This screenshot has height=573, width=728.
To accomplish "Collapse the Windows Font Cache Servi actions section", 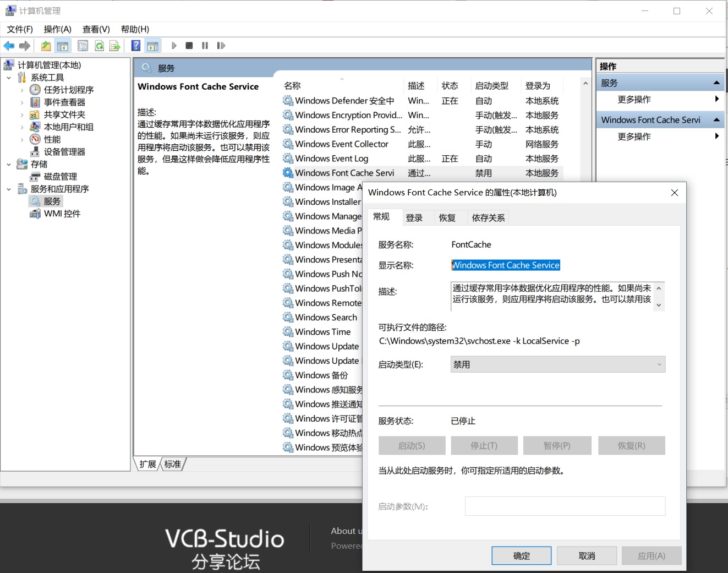I will pyautogui.click(x=716, y=120).
